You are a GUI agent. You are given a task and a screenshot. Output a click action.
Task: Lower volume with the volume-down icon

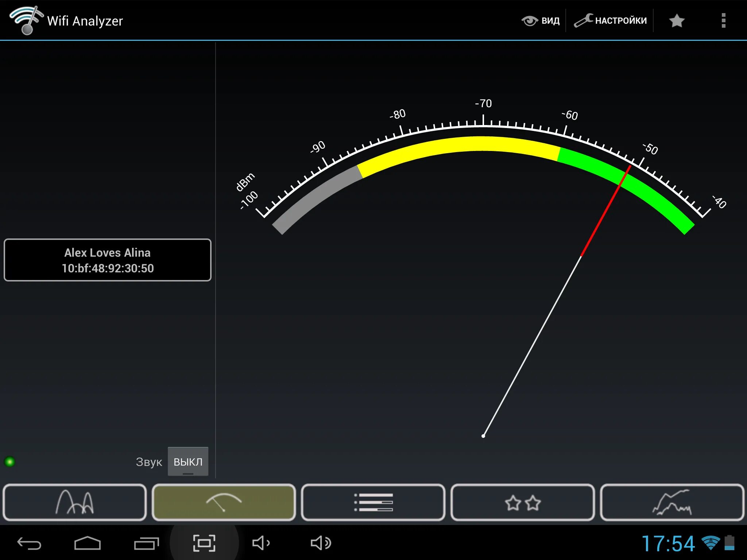click(261, 543)
